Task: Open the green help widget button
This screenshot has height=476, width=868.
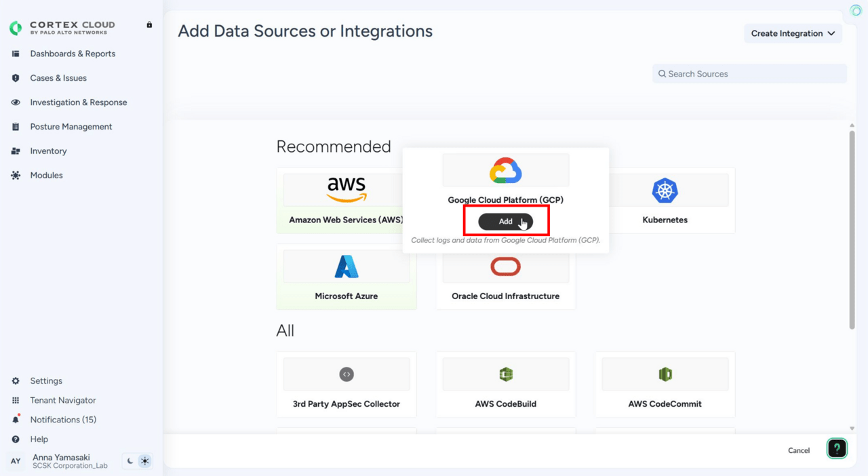Action: click(x=837, y=448)
